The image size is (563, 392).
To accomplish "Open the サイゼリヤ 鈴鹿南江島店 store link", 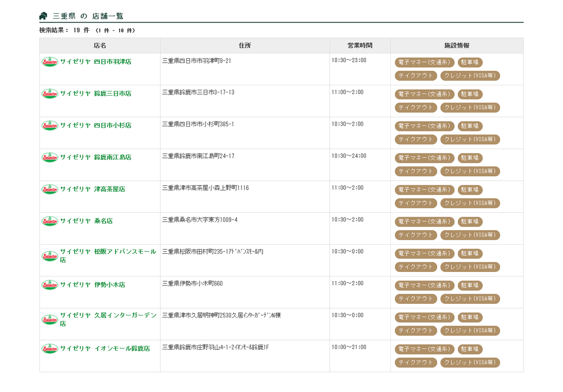I will point(96,157).
